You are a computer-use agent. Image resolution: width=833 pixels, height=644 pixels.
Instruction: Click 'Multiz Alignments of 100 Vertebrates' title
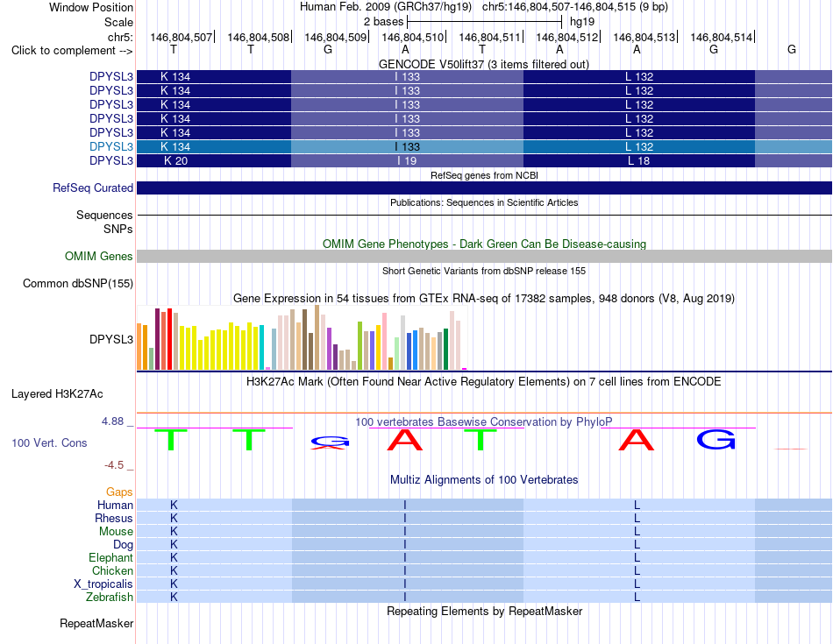click(484, 480)
